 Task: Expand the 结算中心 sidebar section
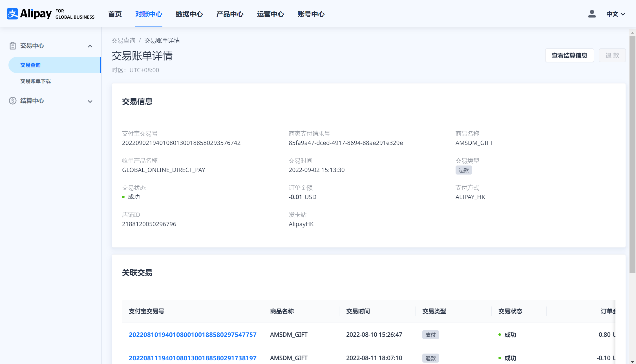pyautogui.click(x=90, y=101)
